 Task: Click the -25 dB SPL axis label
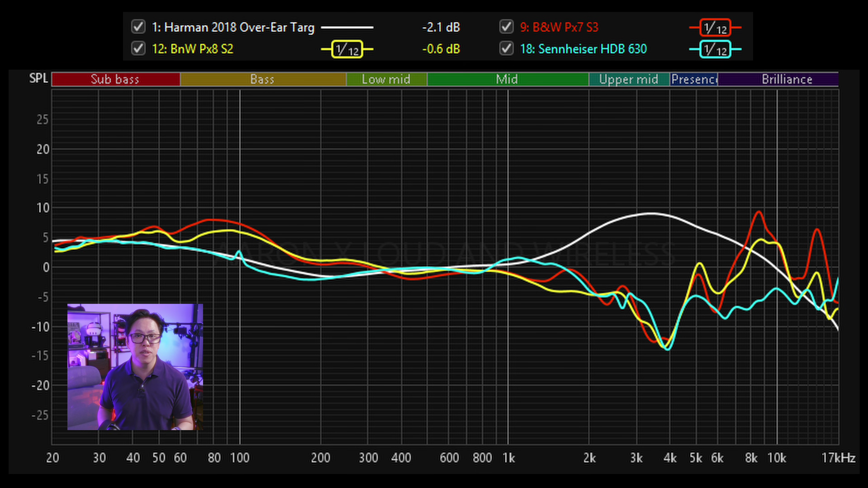pyautogui.click(x=40, y=415)
